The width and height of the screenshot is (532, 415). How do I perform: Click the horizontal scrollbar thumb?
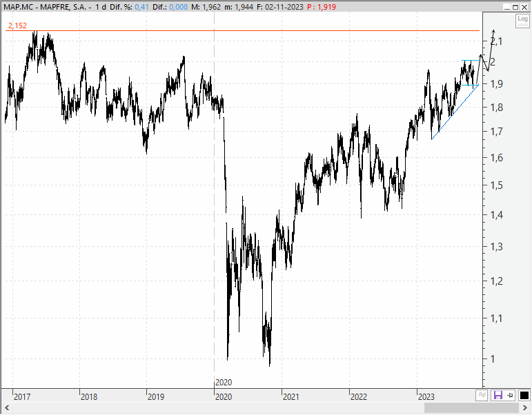pos(471,408)
